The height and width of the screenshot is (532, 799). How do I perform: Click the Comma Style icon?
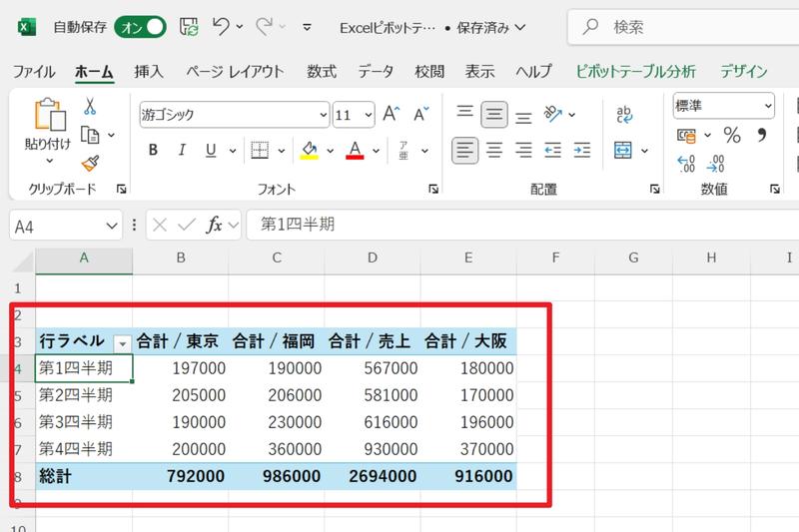coord(762,135)
